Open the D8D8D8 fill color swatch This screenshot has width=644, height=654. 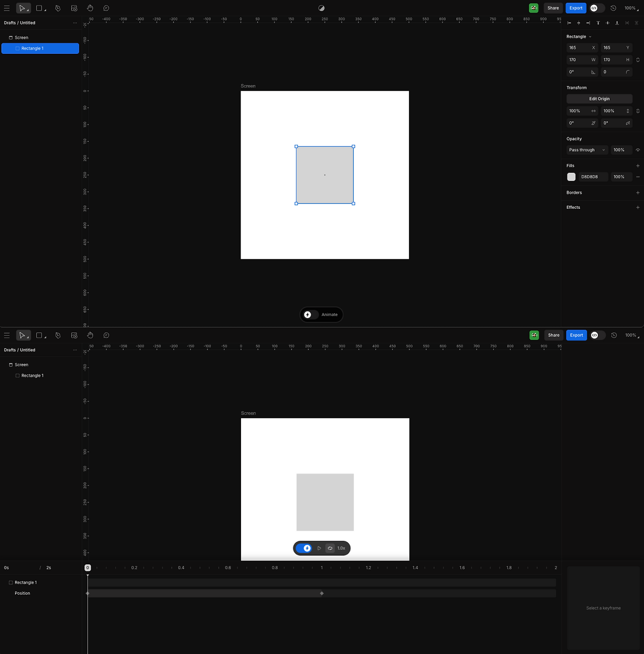point(571,177)
